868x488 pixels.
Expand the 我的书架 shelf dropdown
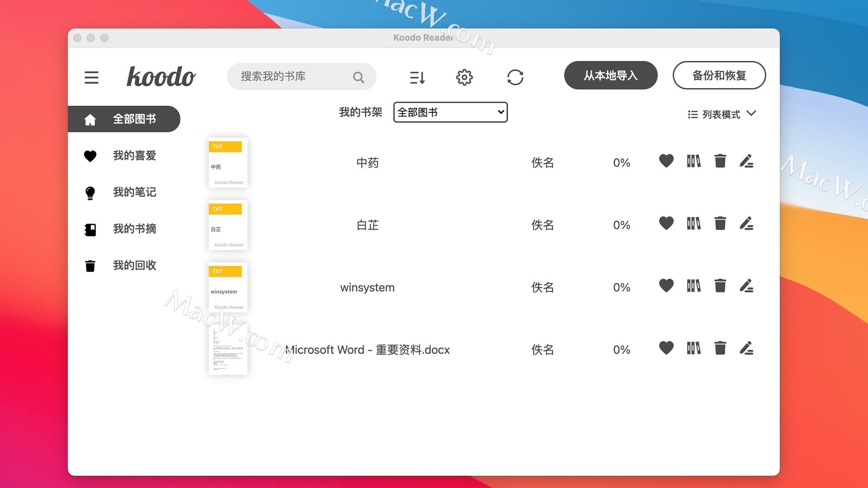tap(450, 112)
